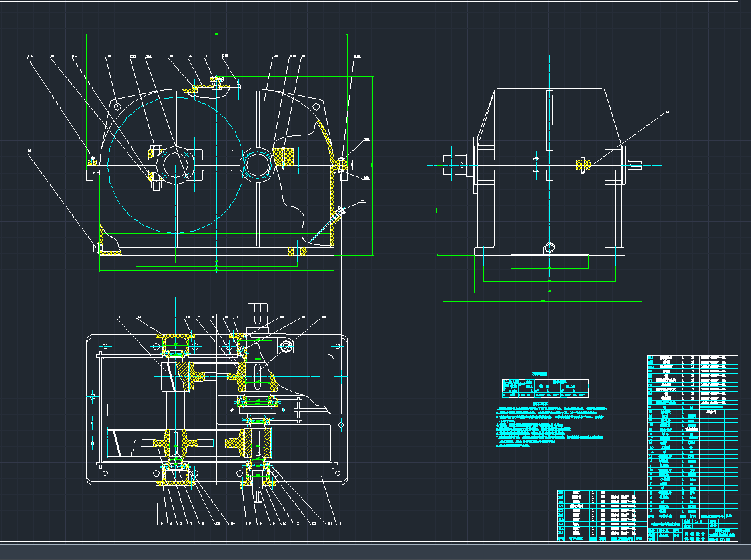Viewport: 751px width, 560px height.
Task: Click the shaft end below the top view
Action: click(259, 495)
